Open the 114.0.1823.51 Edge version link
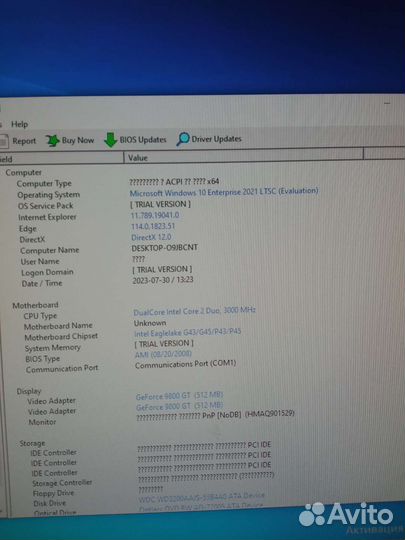Screen dimensions: 405x540 coord(153,226)
